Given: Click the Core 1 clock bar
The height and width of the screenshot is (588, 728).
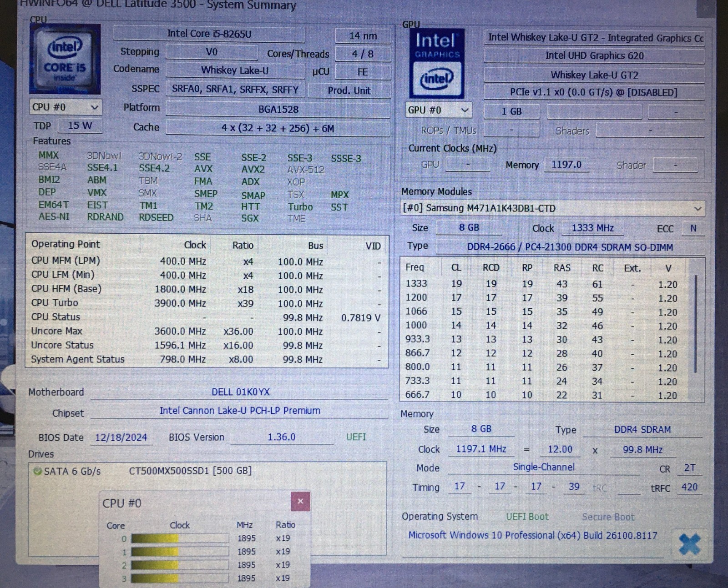Looking at the screenshot, I should pyautogui.click(x=180, y=552).
